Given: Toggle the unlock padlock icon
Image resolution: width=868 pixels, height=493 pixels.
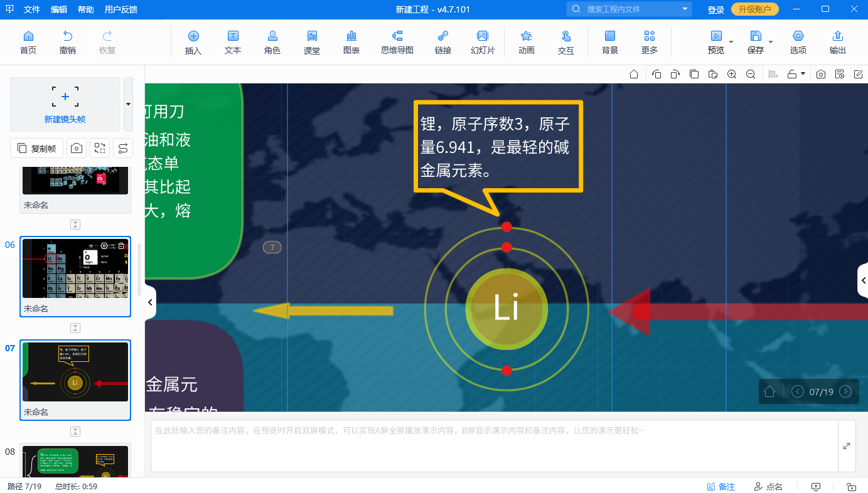Looking at the screenshot, I should [x=792, y=74].
